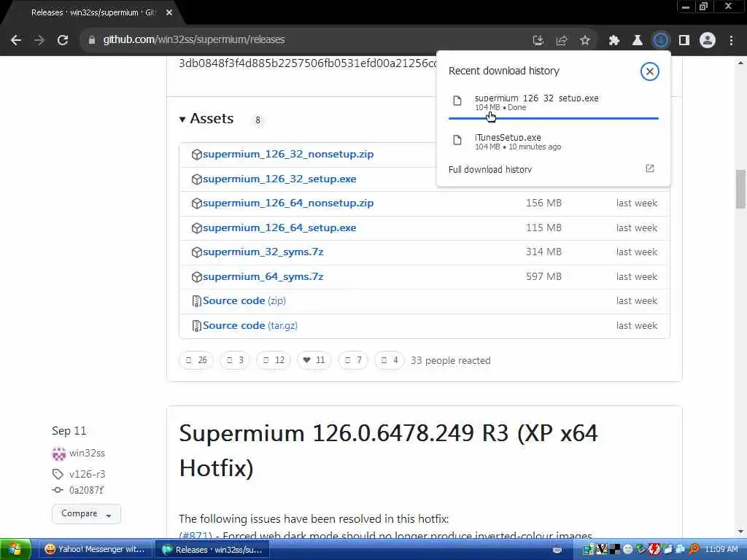
Task: Click the file icon beside supermium setup download
Action: [x=457, y=101]
